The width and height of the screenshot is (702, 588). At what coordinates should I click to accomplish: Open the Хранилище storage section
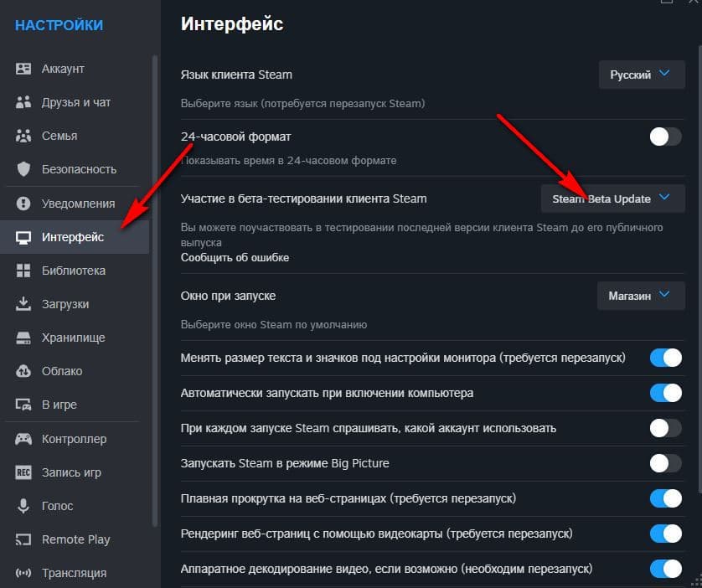(73, 338)
